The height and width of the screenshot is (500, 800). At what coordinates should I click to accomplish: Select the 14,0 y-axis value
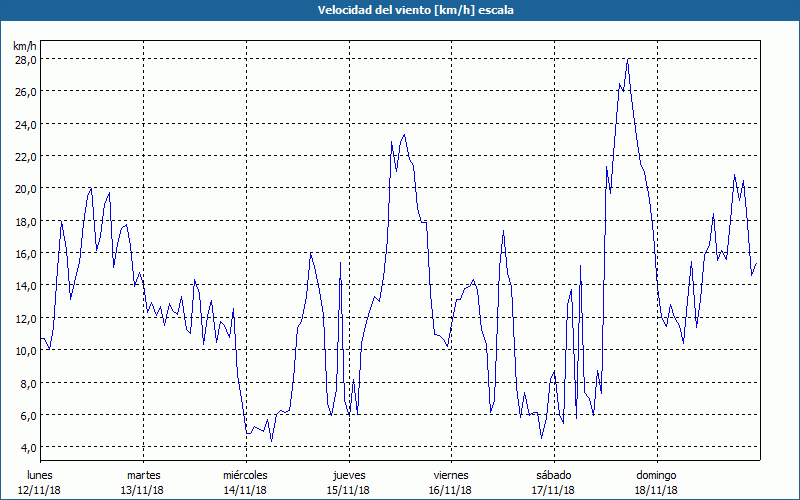26,286
